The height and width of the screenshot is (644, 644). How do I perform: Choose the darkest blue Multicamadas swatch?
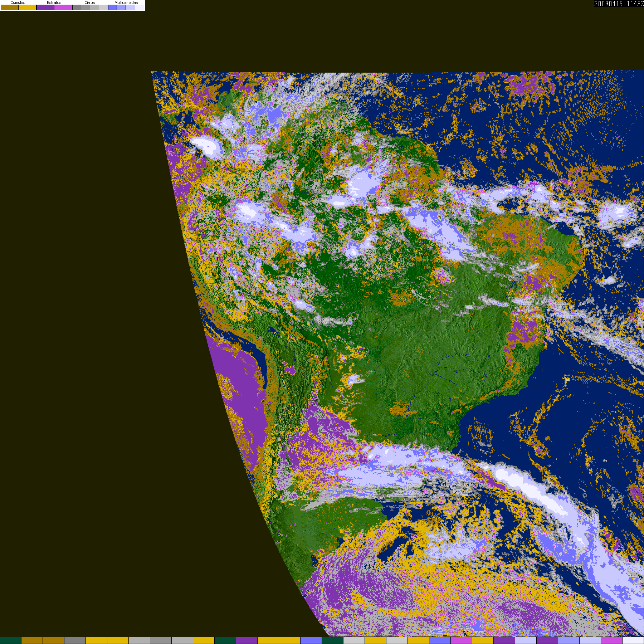click(x=112, y=7)
